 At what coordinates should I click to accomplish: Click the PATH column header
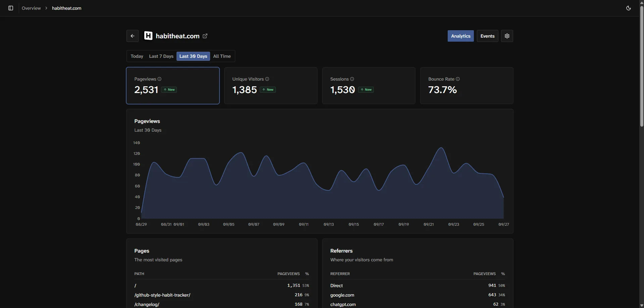(139, 274)
